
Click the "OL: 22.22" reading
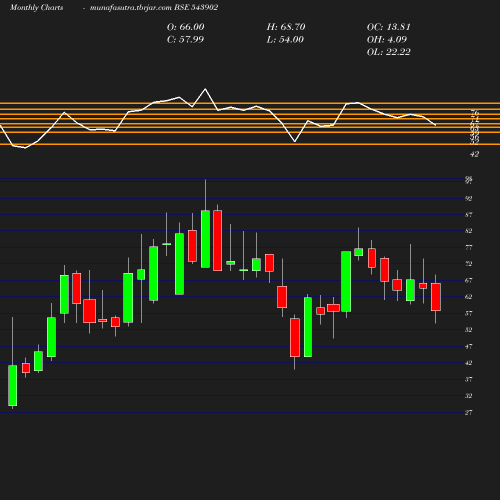388,52
